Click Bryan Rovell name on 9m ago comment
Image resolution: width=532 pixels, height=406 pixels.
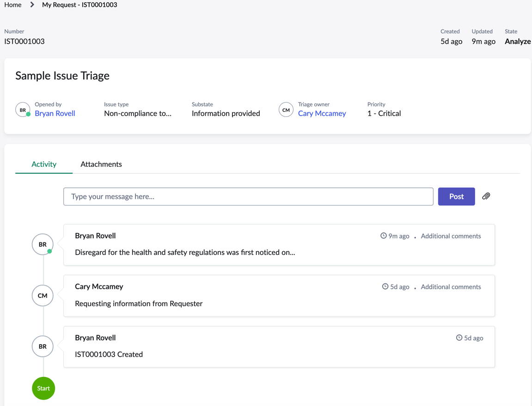[x=95, y=236]
